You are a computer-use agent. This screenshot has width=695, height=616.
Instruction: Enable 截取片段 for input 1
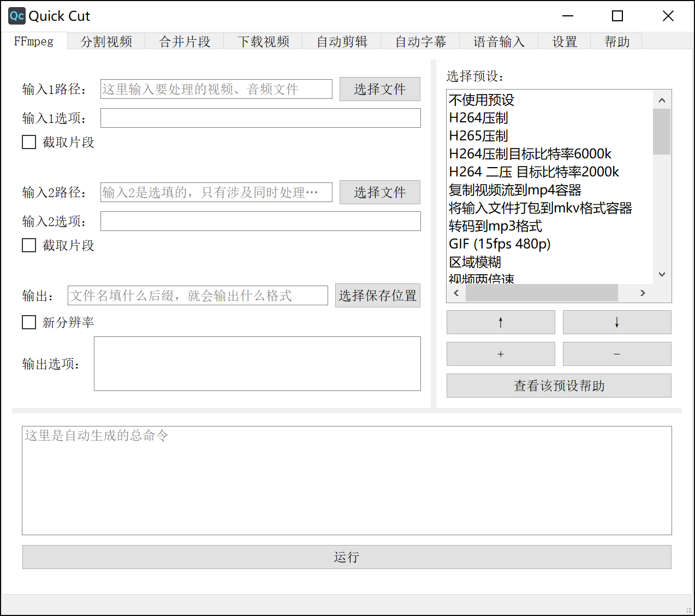tap(28, 141)
